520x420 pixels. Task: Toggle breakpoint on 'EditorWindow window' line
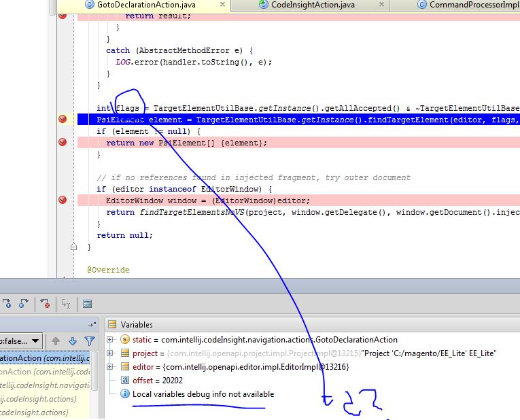[x=63, y=200]
